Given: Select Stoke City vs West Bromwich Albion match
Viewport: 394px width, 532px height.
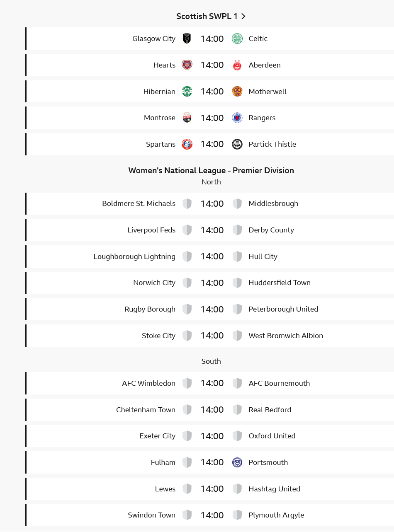Looking at the screenshot, I should [209, 336].
